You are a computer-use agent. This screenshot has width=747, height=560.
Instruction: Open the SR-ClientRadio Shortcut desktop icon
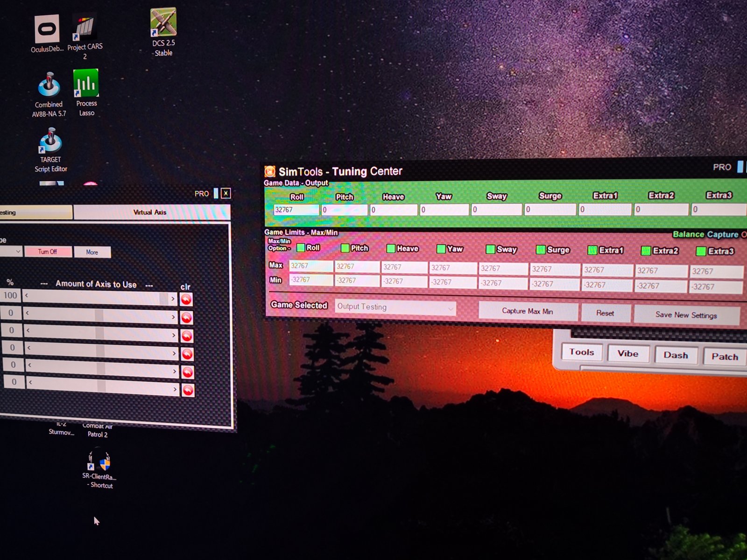tap(99, 469)
